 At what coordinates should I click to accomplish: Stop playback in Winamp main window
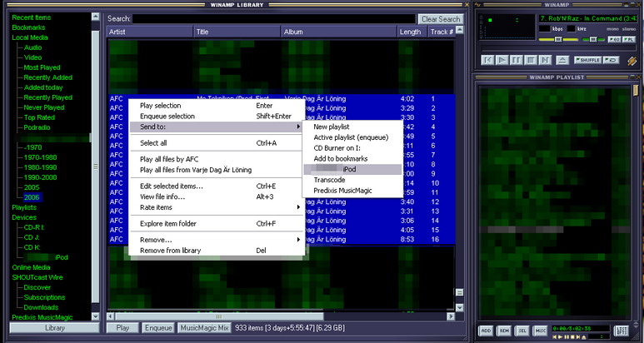(531, 60)
